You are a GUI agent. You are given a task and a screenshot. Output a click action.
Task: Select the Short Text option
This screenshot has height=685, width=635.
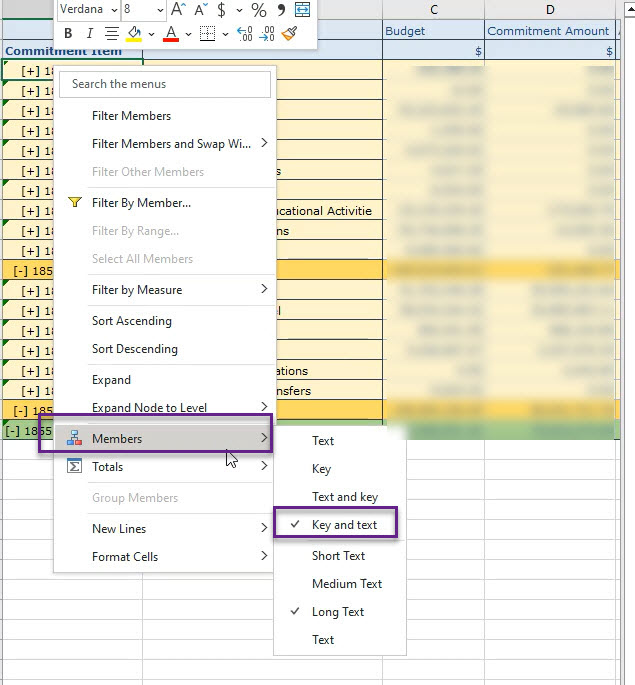pos(340,556)
